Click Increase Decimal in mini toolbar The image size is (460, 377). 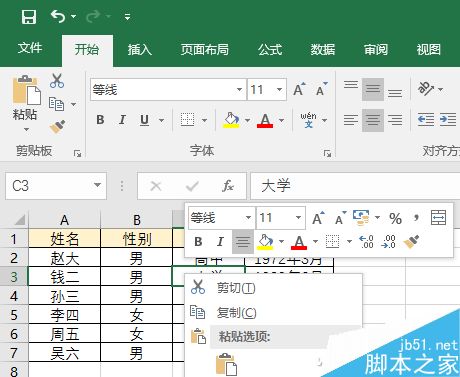(366, 241)
